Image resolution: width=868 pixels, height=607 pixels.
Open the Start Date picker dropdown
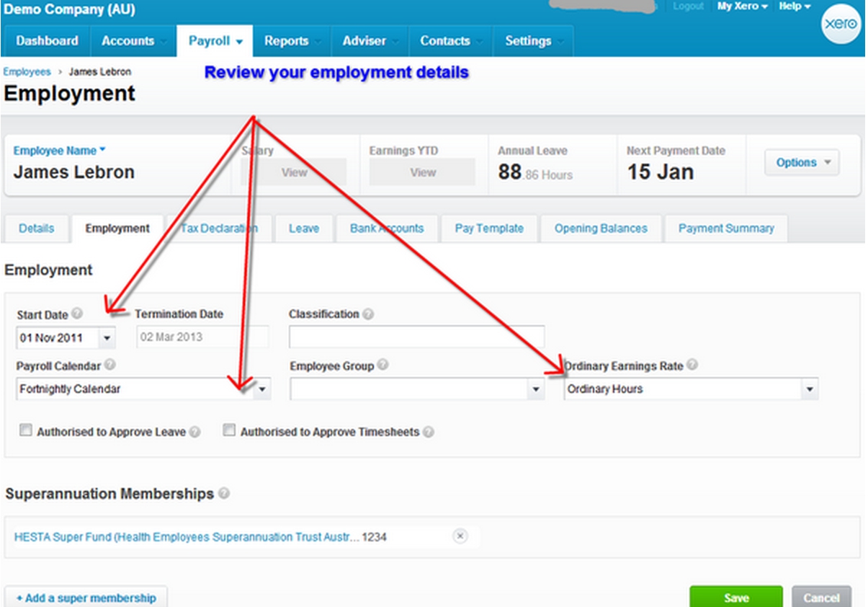(107, 337)
